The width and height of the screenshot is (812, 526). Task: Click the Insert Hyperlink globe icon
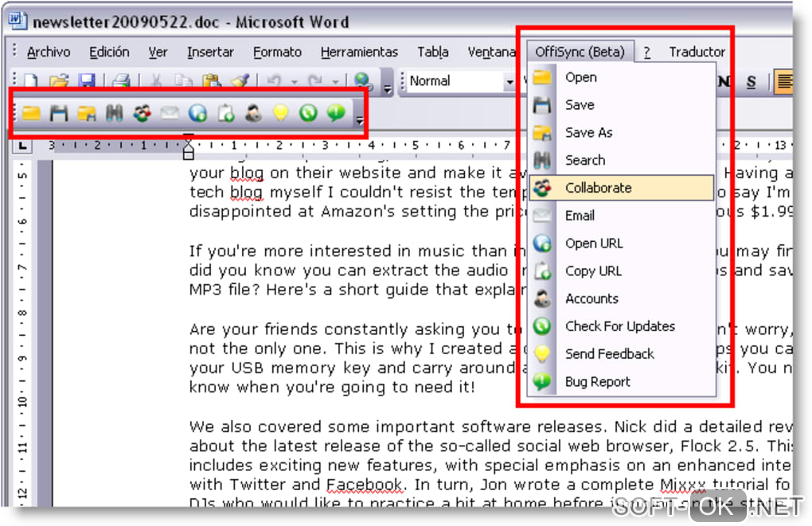pyautogui.click(x=364, y=81)
